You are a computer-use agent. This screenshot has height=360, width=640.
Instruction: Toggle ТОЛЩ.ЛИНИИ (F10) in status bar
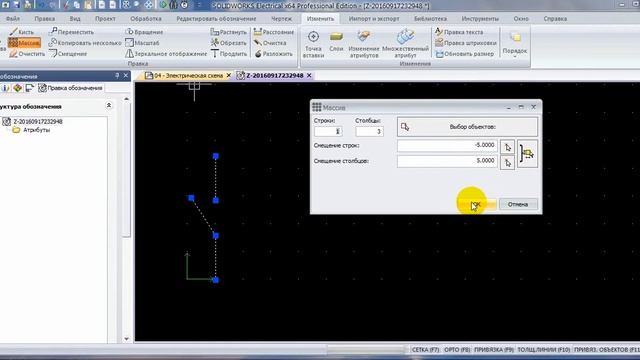point(544,350)
